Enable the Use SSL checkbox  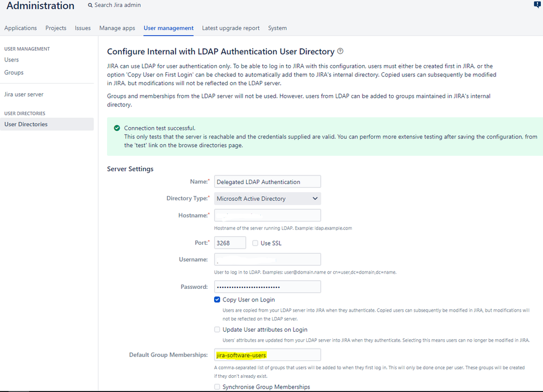tap(255, 243)
